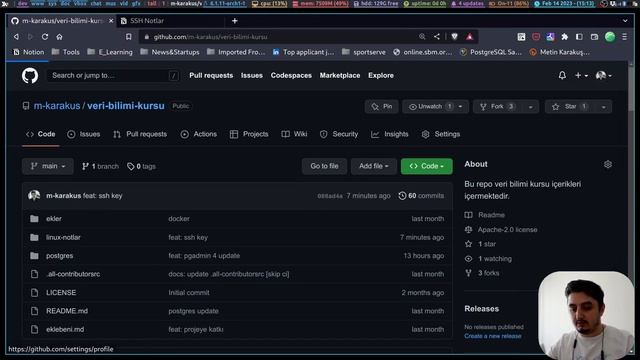
Task: Click Create a new release link
Action: coord(493,336)
